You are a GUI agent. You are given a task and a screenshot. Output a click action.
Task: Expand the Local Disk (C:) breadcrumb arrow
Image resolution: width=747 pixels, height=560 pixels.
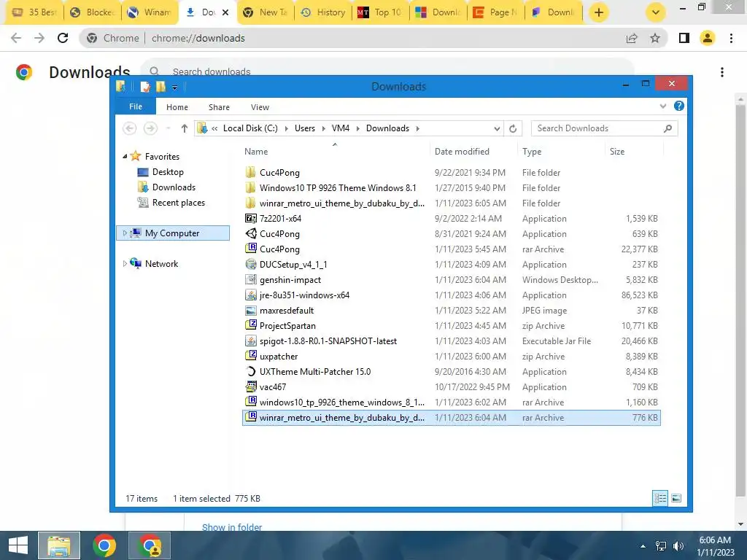tap(286, 128)
